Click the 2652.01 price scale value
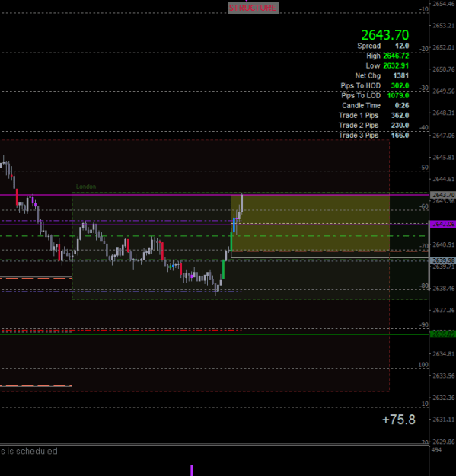 coord(444,47)
